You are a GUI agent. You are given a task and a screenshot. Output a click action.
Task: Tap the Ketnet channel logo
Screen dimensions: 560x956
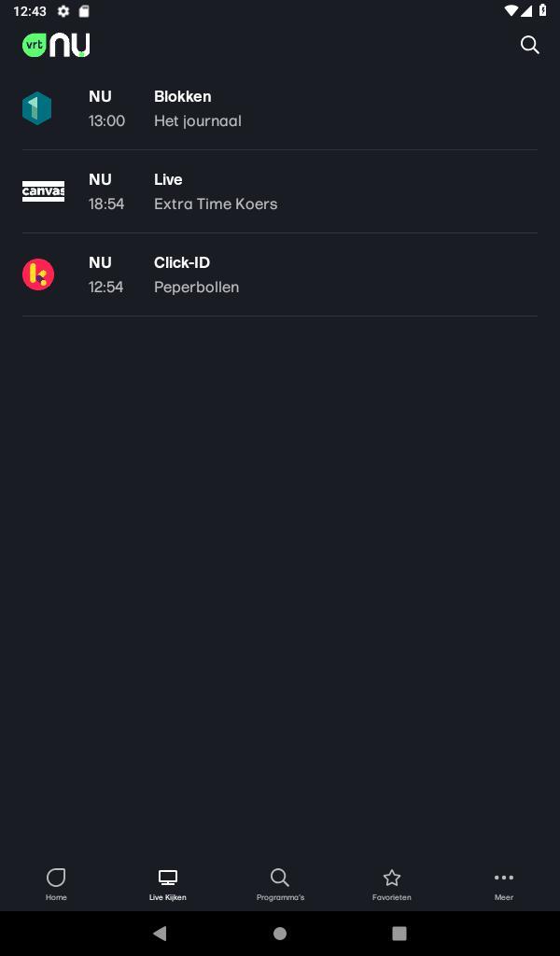tap(38, 274)
